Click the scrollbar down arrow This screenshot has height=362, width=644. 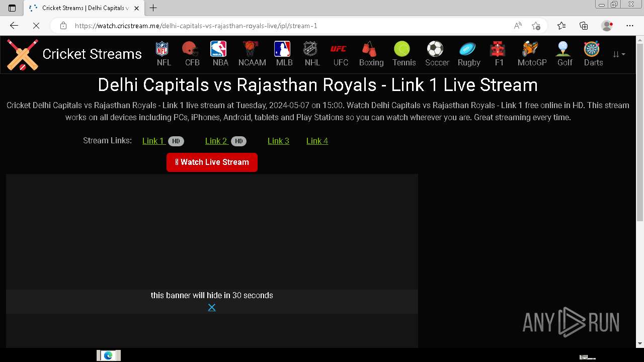tap(640, 344)
